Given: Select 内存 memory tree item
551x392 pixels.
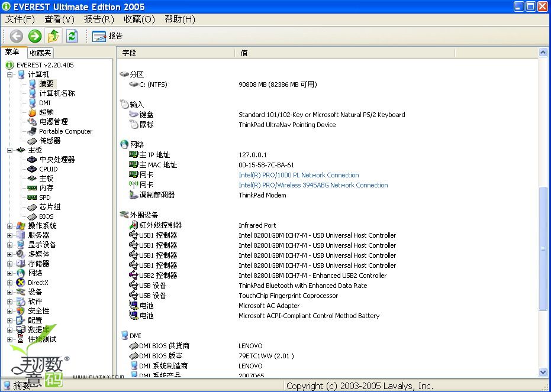Looking at the screenshot, I should coord(46,188).
